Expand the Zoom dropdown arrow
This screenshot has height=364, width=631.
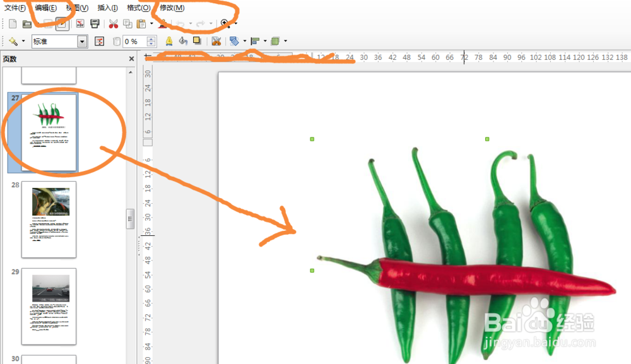click(236, 24)
